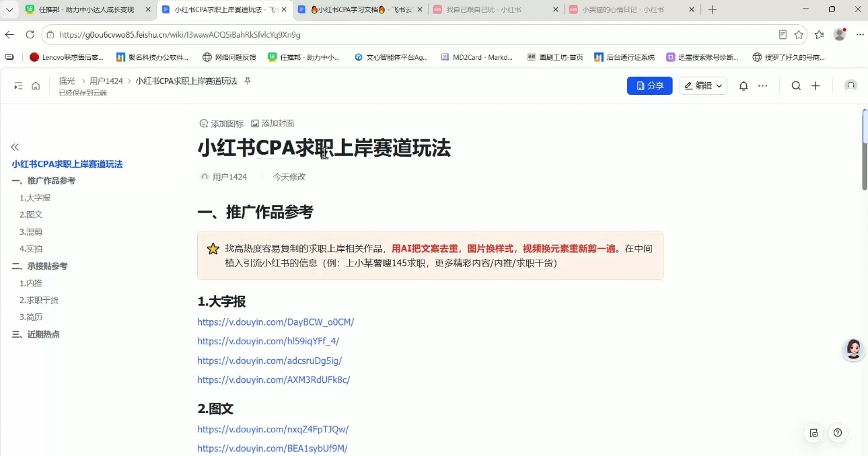Image resolution: width=868 pixels, height=456 pixels.
Task: Open 文心智能体平台 bookmark
Action: click(x=391, y=57)
